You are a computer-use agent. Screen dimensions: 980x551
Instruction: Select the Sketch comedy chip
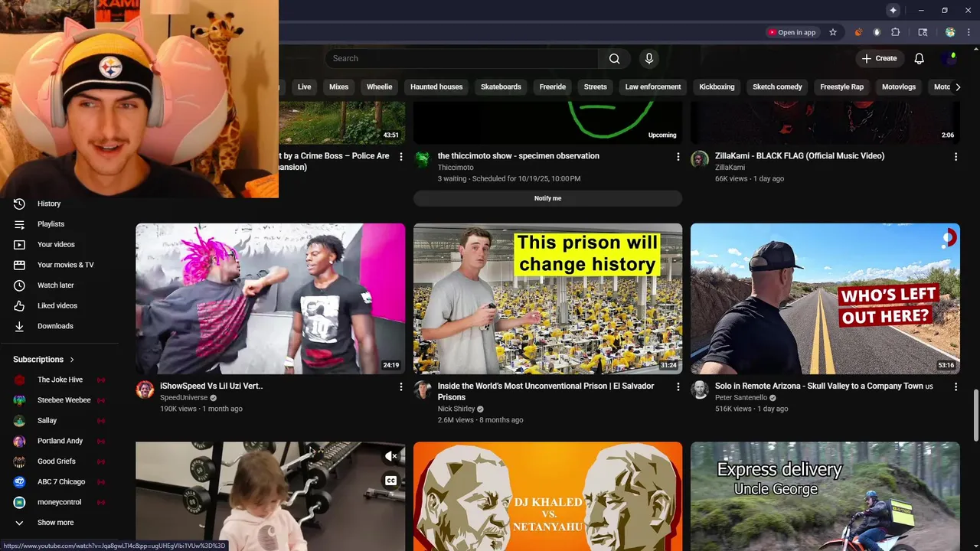click(x=777, y=87)
